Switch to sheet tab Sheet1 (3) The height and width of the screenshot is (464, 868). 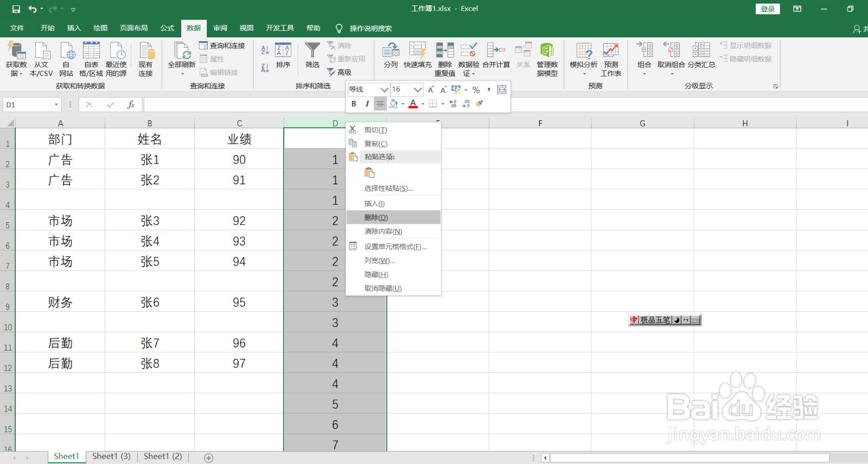pyautogui.click(x=111, y=456)
